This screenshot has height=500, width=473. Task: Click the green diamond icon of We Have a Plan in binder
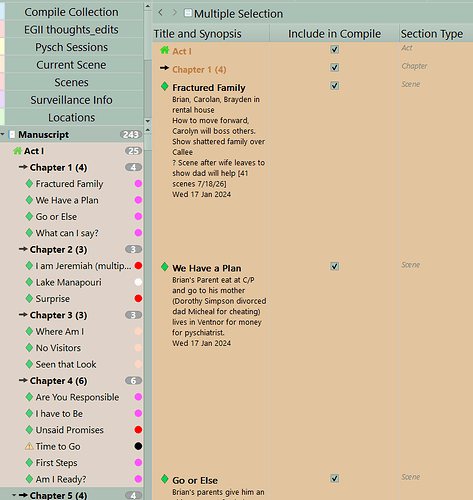(x=29, y=200)
